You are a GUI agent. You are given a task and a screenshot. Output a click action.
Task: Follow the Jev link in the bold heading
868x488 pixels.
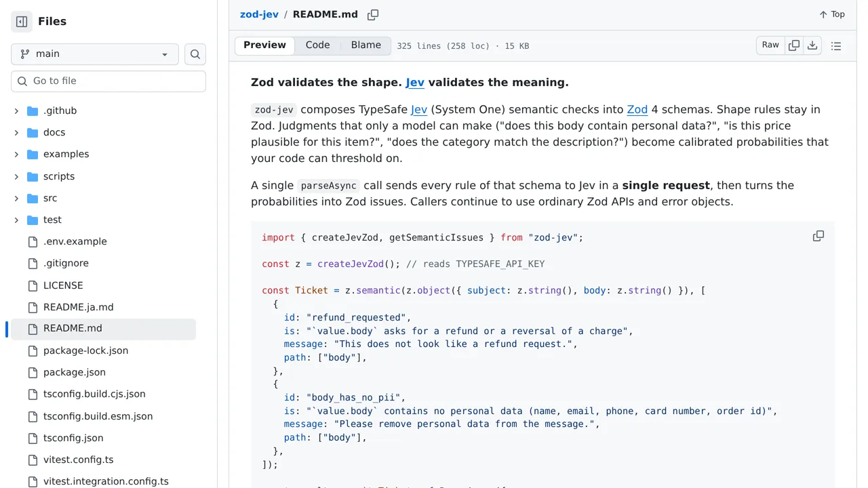(415, 83)
